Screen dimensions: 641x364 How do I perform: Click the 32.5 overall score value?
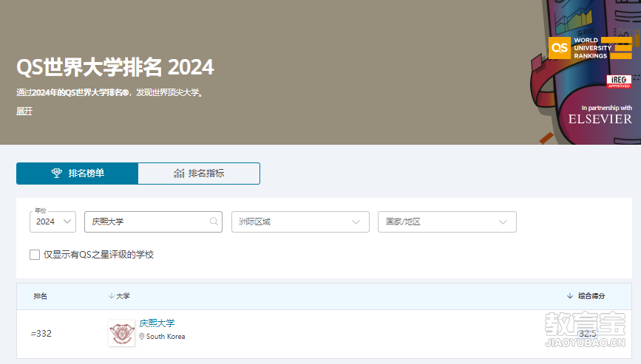(587, 334)
